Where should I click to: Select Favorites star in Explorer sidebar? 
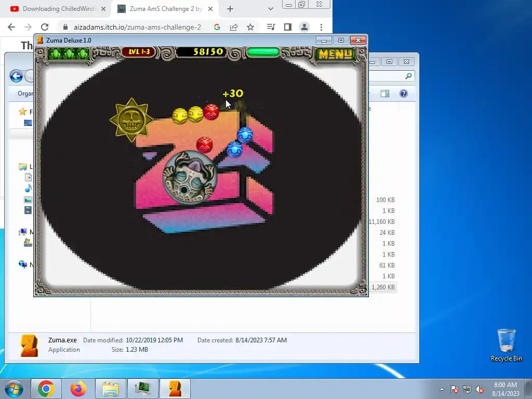(x=23, y=112)
